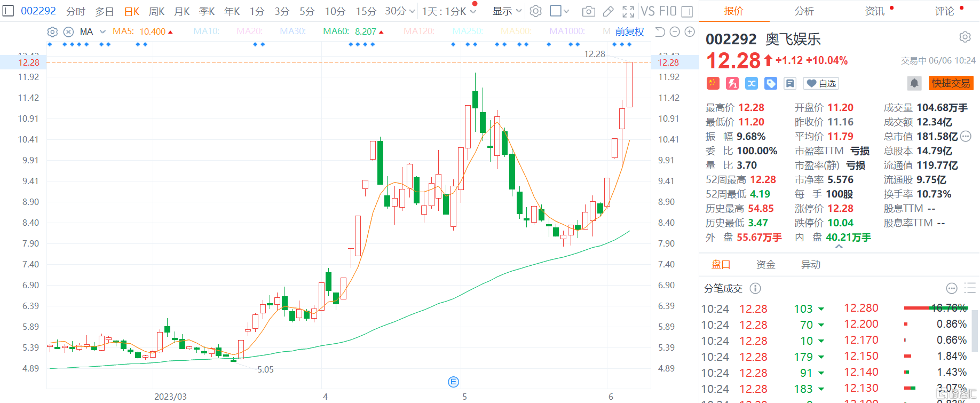Click VS compare button

647,11
